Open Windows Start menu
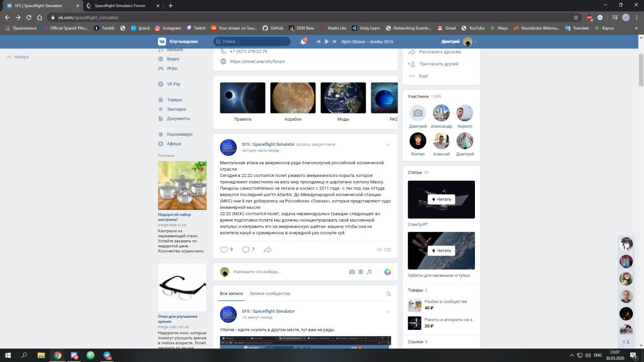This screenshot has width=644, height=362. coord(8,355)
